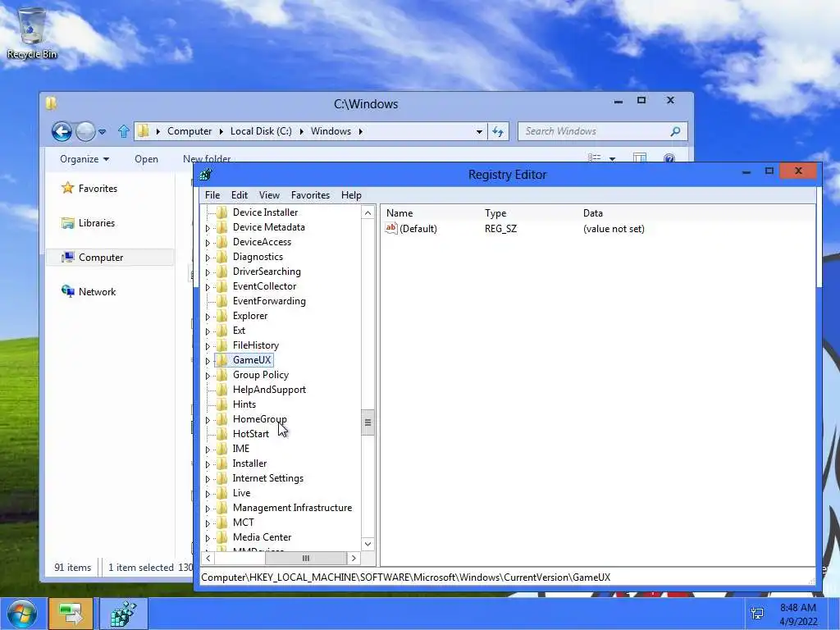The width and height of the screenshot is (840, 630).
Task: Click the Libraries icon in explorer sidebar
Action: pos(67,223)
